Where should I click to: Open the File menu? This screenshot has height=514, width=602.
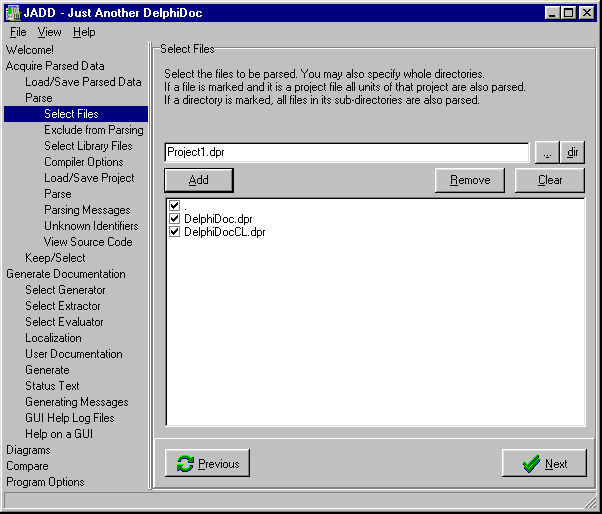coord(18,32)
